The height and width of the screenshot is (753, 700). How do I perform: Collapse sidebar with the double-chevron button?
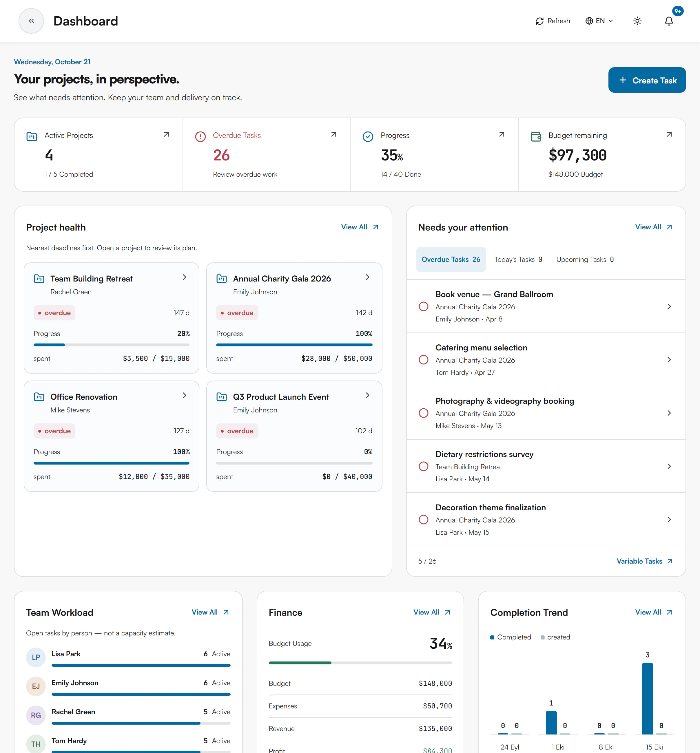point(32,21)
